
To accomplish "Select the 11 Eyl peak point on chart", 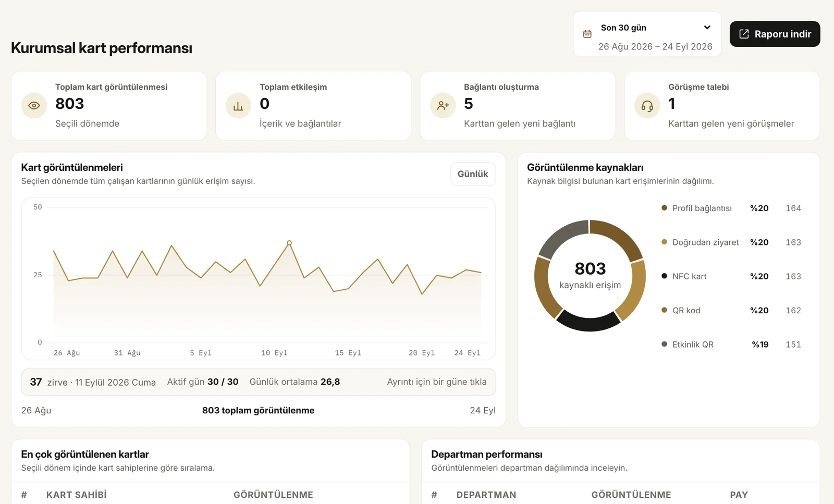I will click(x=289, y=243).
